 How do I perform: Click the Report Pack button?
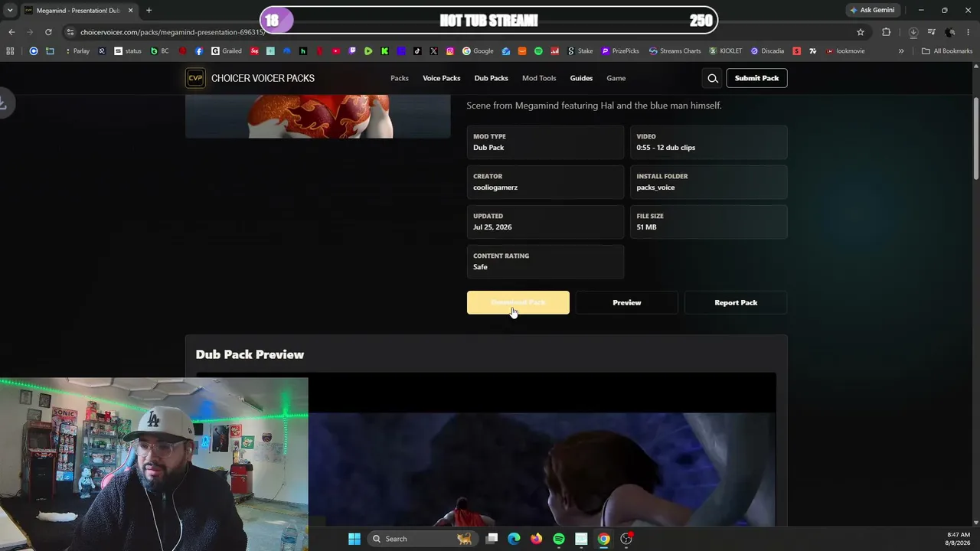tap(736, 302)
